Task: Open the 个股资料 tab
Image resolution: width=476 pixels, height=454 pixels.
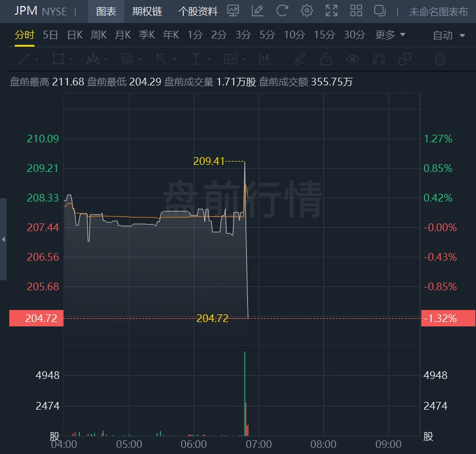Action: [x=198, y=12]
